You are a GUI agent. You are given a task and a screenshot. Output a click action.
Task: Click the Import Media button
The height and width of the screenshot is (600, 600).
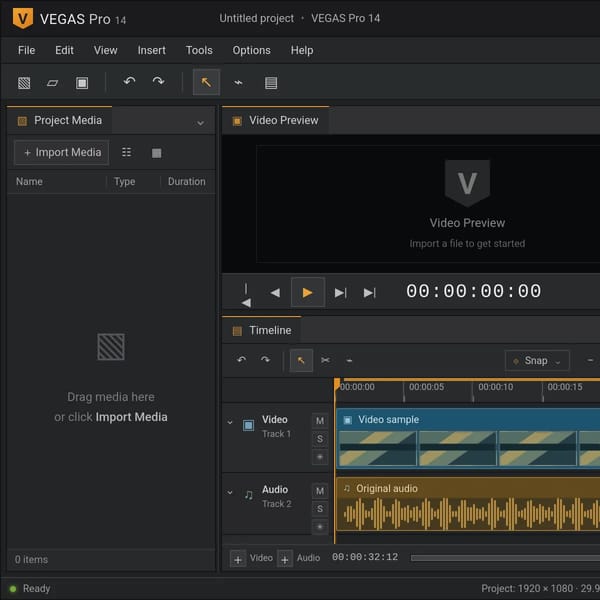tap(62, 153)
